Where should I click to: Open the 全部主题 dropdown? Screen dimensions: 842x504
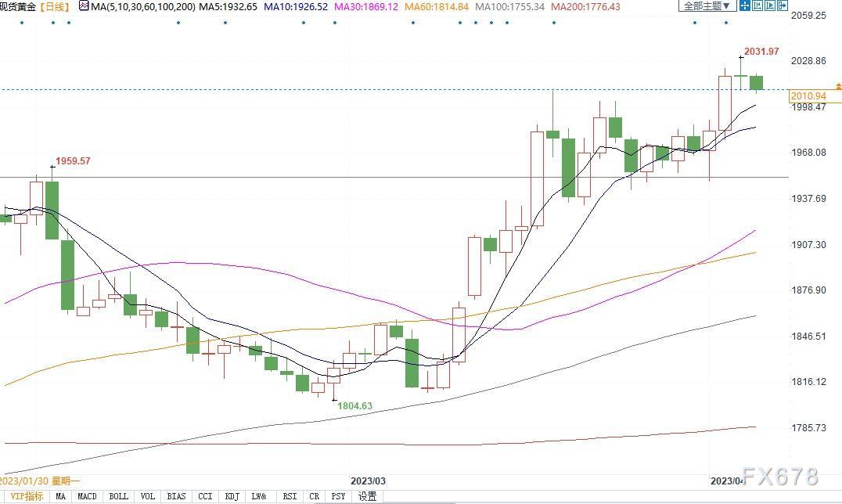707,6
